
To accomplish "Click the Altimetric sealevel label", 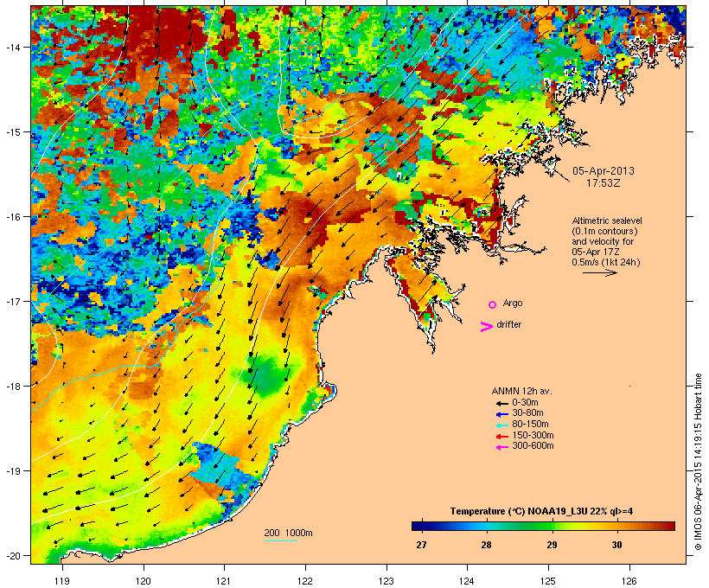I will click(x=607, y=220).
